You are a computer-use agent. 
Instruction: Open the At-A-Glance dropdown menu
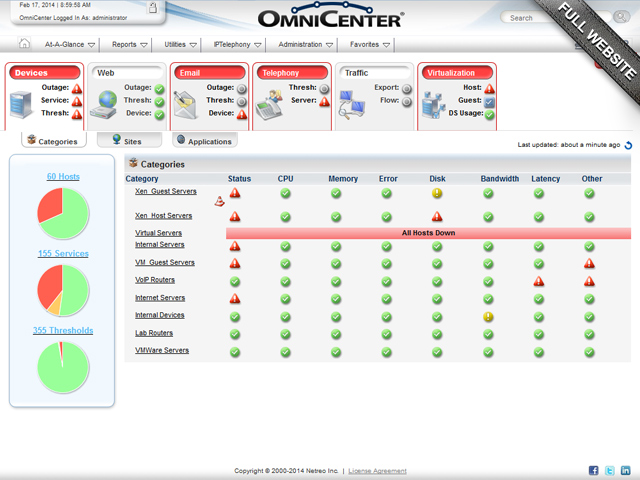[69, 44]
